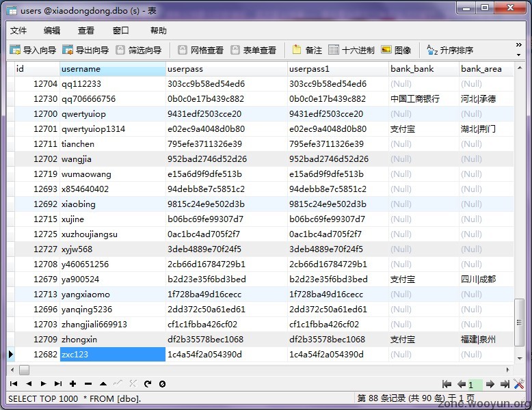The image size is (532, 410).
Task: Select the userpass cell e15a6d9f9dfe513b
Action: (x=226, y=174)
